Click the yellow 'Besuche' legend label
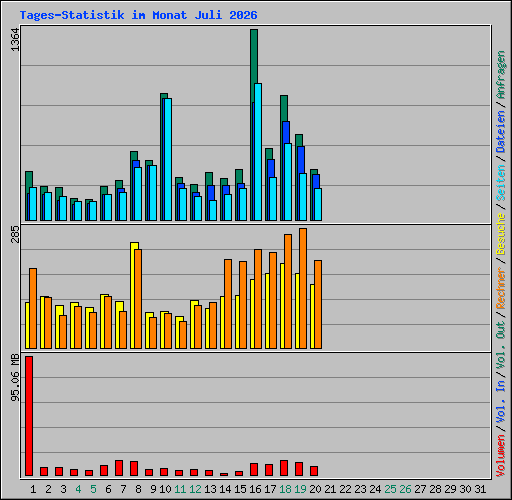Screen dimensions: 512x500 [501, 234]
